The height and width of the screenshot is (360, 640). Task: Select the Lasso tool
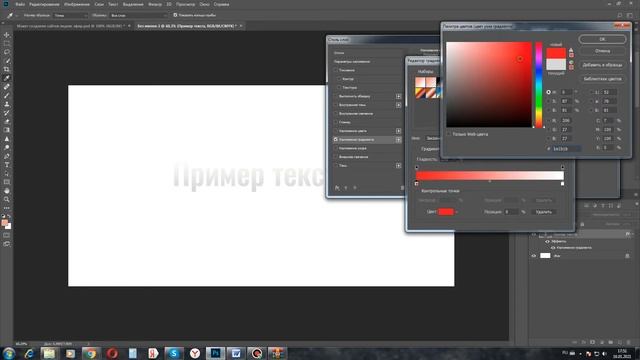(x=7, y=52)
